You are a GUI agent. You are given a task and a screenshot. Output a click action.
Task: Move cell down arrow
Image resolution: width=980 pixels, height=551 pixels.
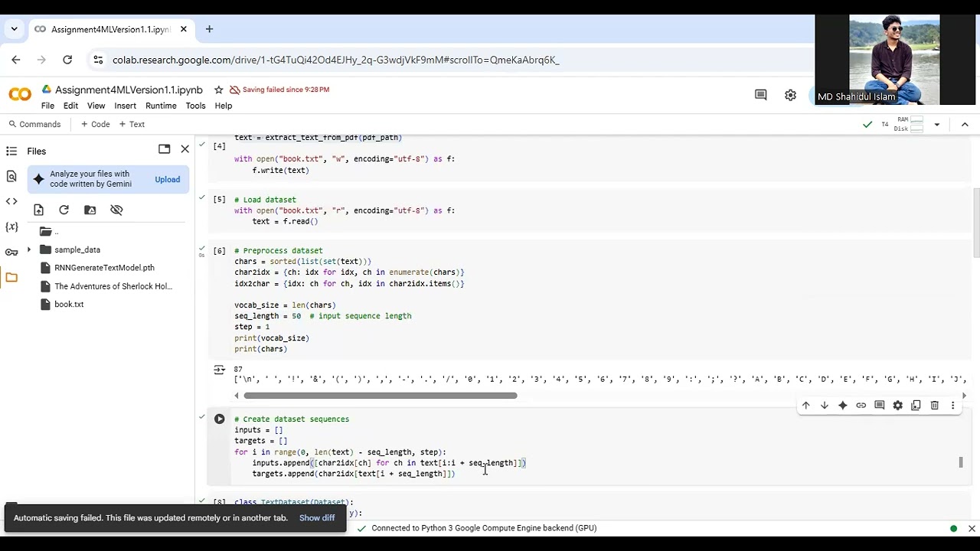[824, 406]
